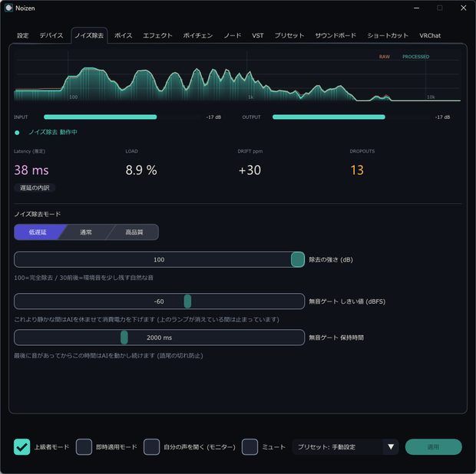Open the 遅延の内訳 latency breakdown
The image size is (476, 474).
tap(35, 188)
